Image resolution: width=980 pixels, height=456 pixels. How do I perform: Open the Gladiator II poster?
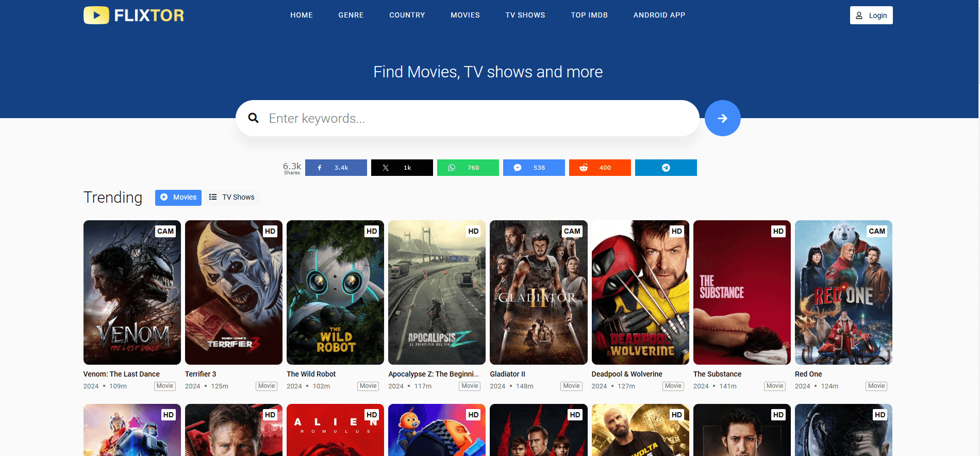pos(539,292)
